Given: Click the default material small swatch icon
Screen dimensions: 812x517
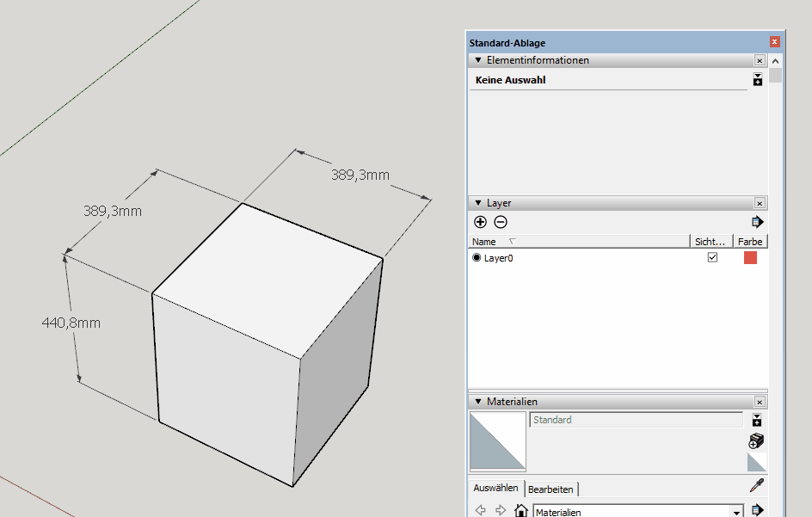Looking at the screenshot, I should 757,462.
